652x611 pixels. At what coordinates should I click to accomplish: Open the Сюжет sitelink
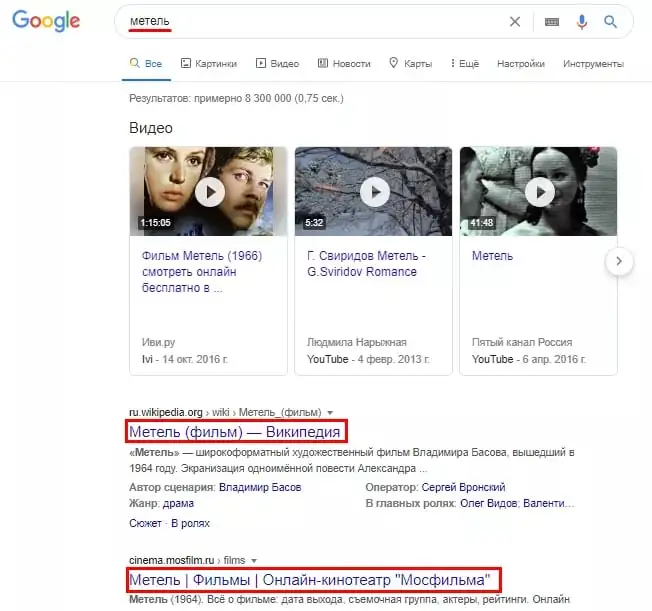pyautogui.click(x=145, y=523)
